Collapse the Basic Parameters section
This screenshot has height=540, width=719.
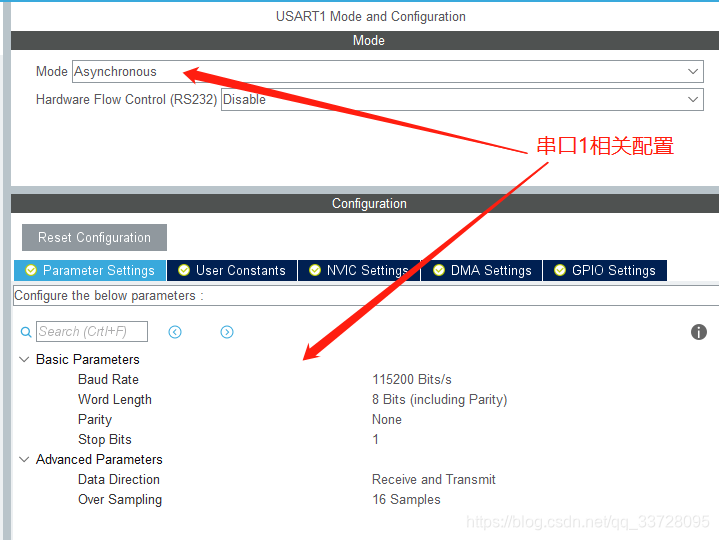tap(24, 359)
